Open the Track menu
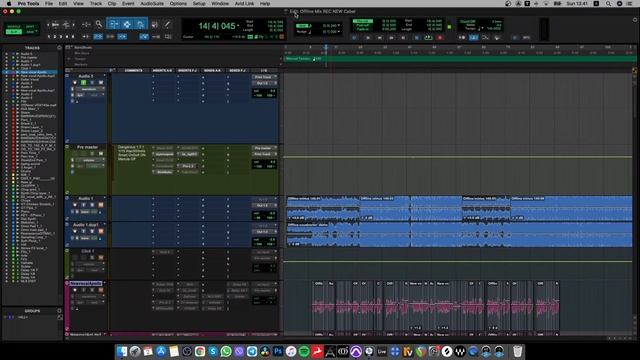 tap(96, 4)
